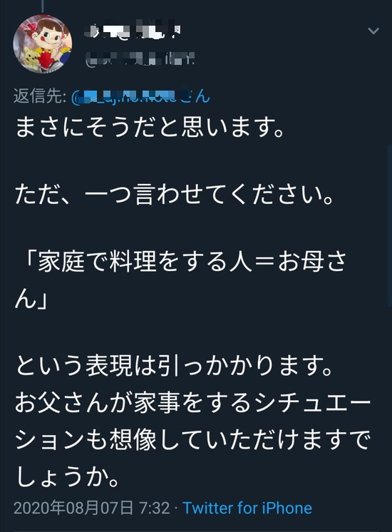The height and width of the screenshot is (532, 392).
Task: Tap the line ただ、一つ言わせてください。
Action: (x=174, y=195)
